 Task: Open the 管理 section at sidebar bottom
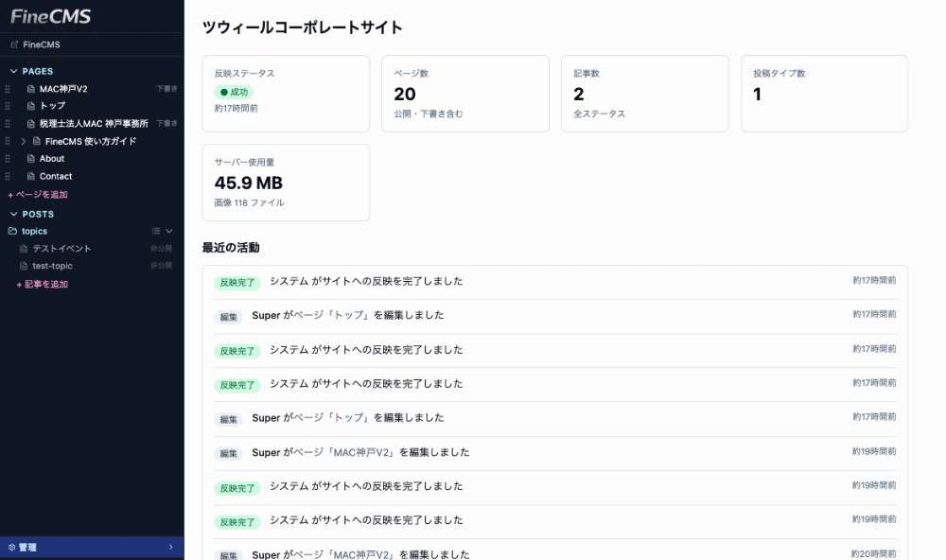coord(92,548)
